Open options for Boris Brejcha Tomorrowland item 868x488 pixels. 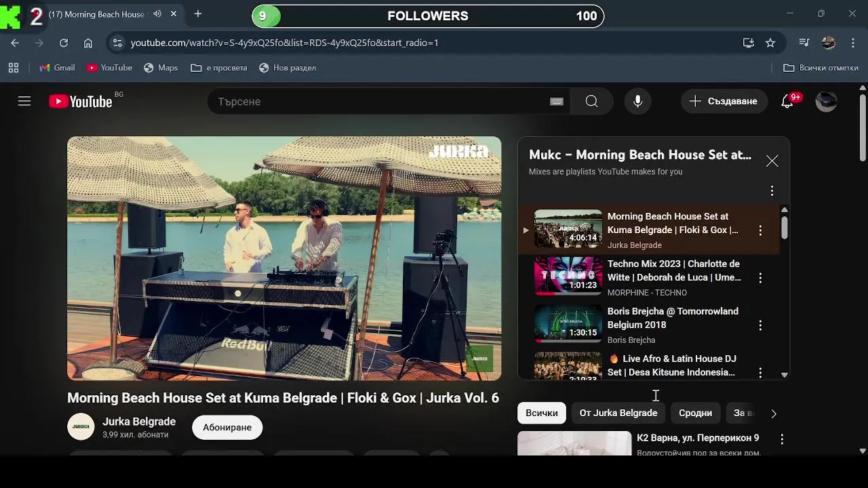760,325
